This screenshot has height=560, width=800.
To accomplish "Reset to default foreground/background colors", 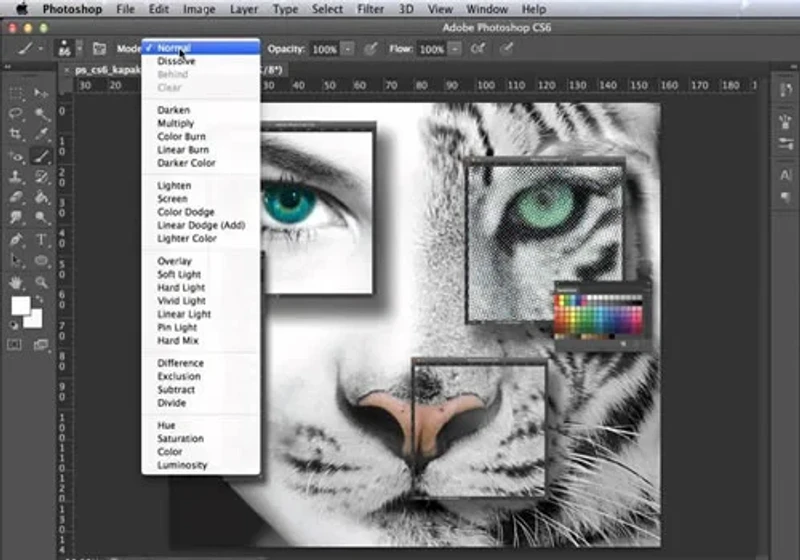I will tap(14, 325).
